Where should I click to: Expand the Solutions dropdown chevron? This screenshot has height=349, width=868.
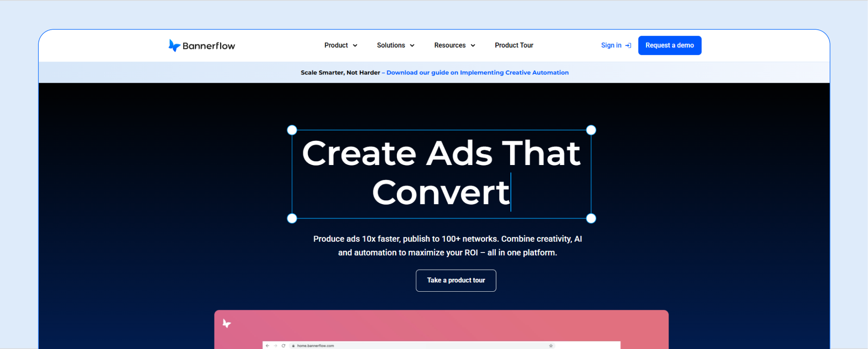pyautogui.click(x=412, y=46)
